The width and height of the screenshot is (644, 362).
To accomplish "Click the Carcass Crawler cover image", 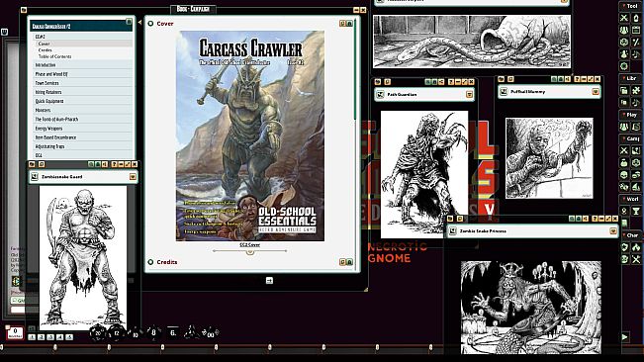I will tap(250, 136).
